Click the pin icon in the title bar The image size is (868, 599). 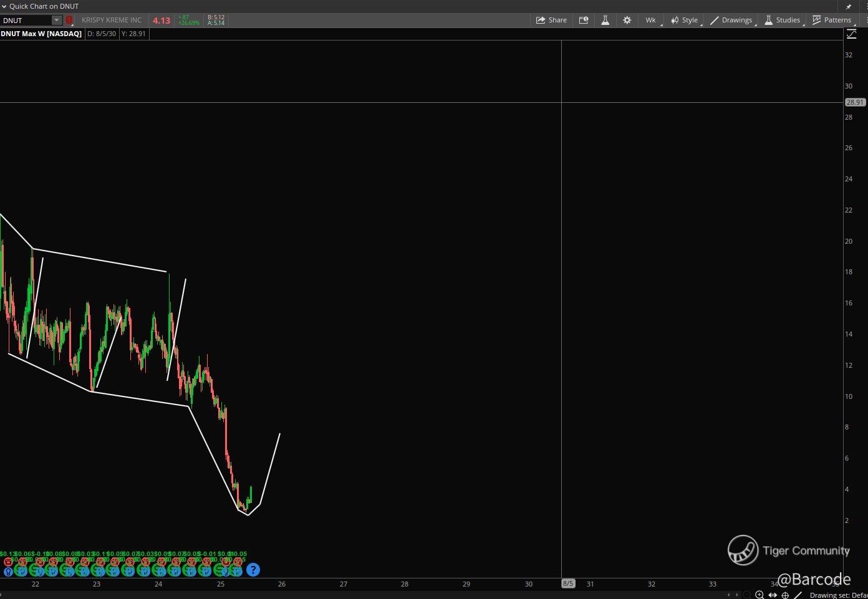(x=849, y=6)
